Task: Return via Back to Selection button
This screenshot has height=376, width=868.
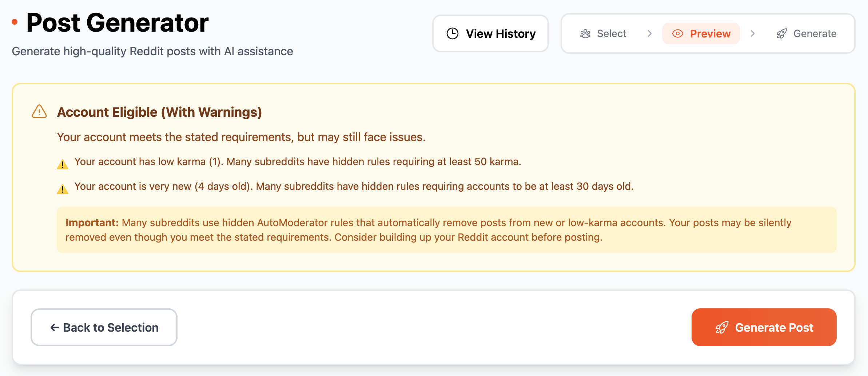Action: (104, 327)
